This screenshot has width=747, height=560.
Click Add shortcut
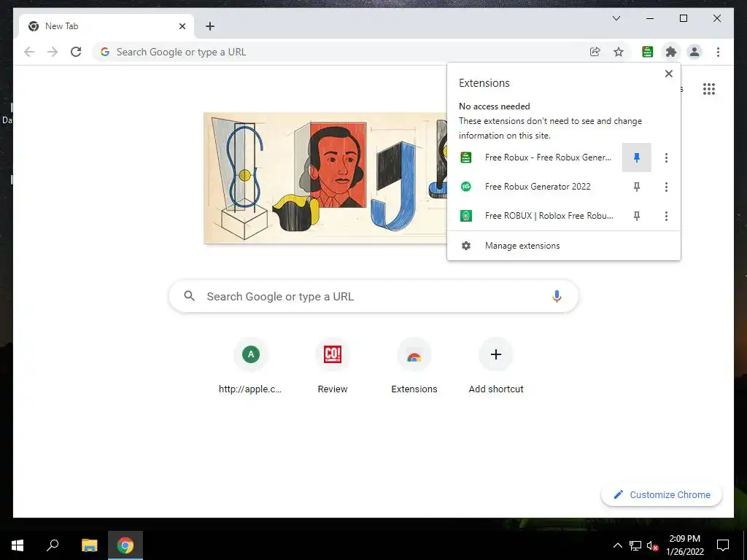click(496, 367)
